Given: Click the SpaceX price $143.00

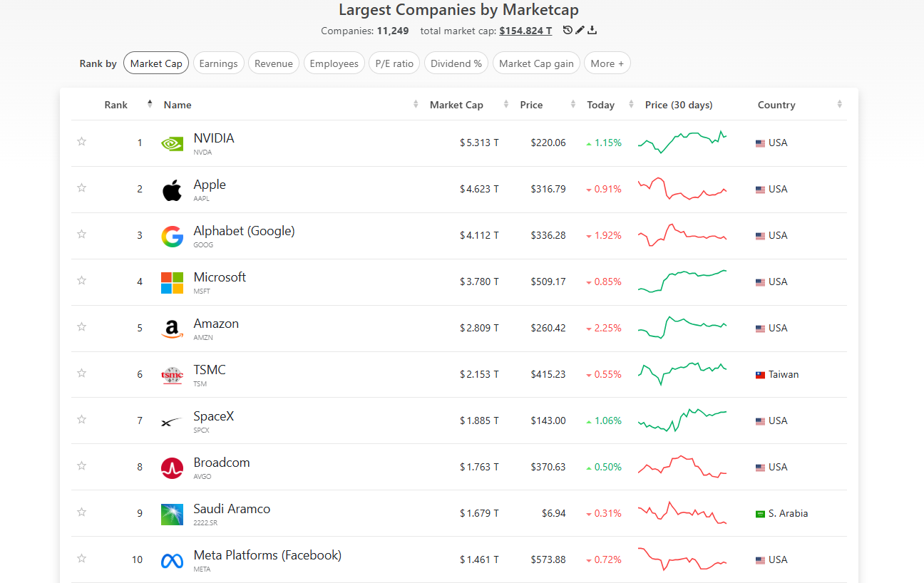Looking at the screenshot, I should (548, 421).
